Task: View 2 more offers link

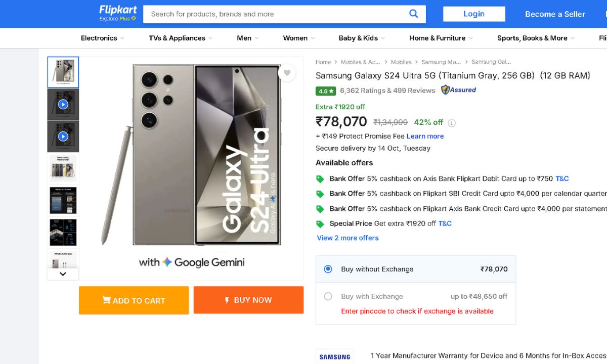Action: point(348,238)
